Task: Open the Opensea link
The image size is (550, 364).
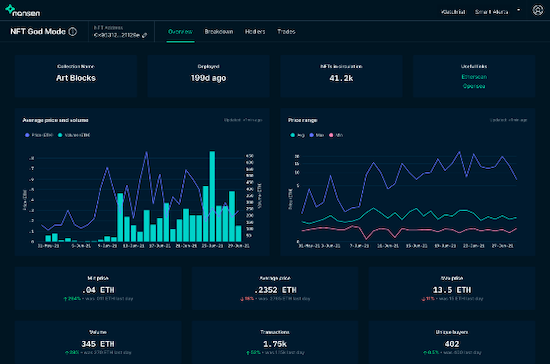Action: (x=474, y=86)
